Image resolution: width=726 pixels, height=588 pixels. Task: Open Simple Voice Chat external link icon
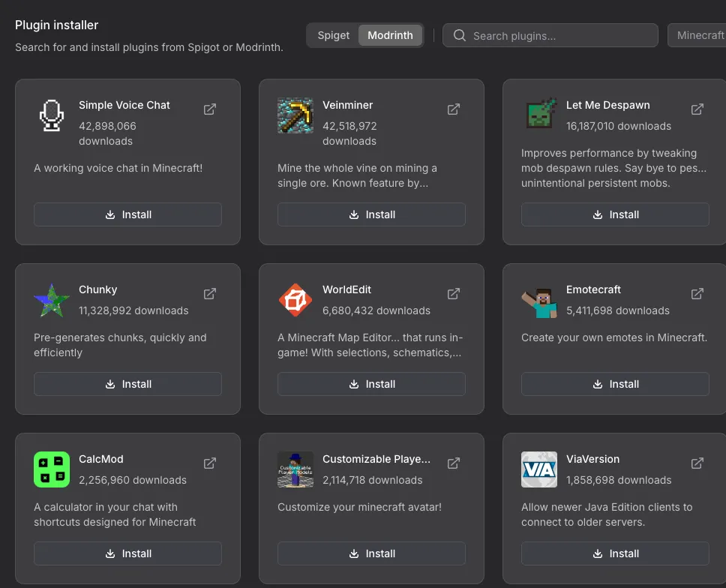(210, 109)
